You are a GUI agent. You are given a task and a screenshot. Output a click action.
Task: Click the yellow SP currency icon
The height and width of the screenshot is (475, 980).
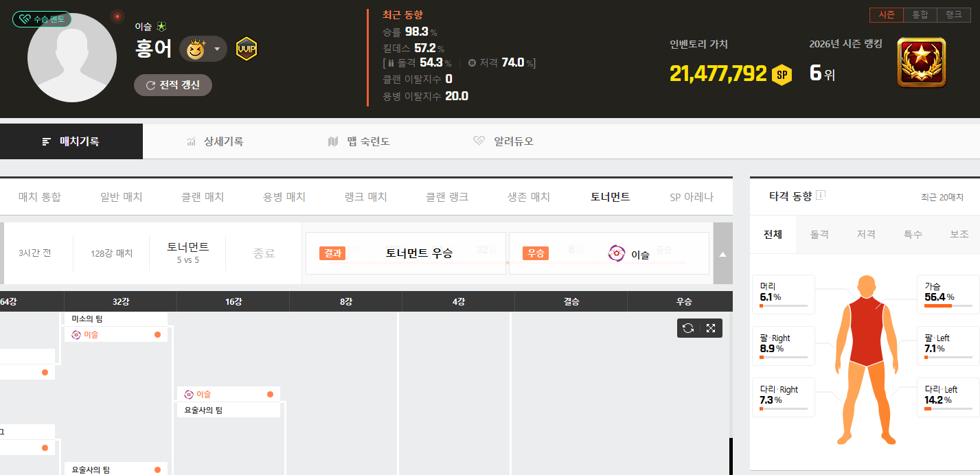tap(782, 74)
